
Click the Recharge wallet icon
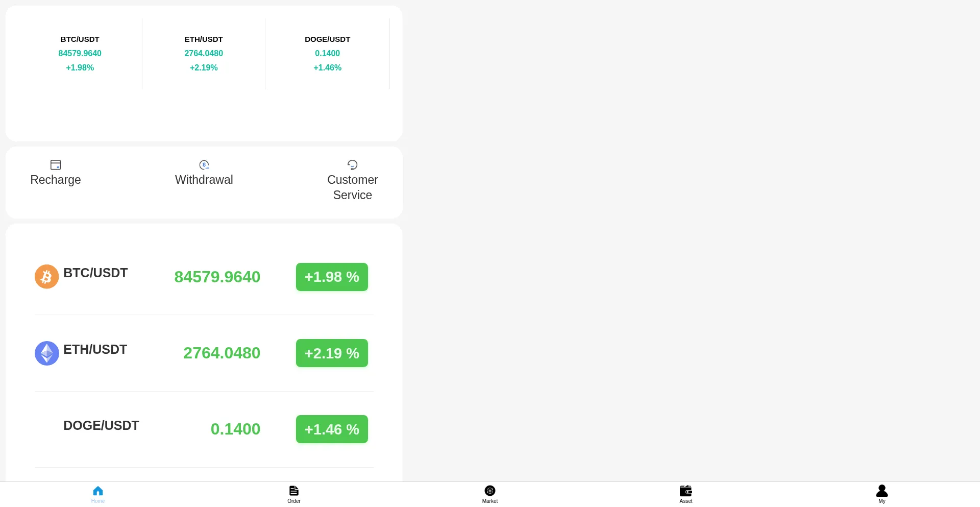click(x=56, y=164)
